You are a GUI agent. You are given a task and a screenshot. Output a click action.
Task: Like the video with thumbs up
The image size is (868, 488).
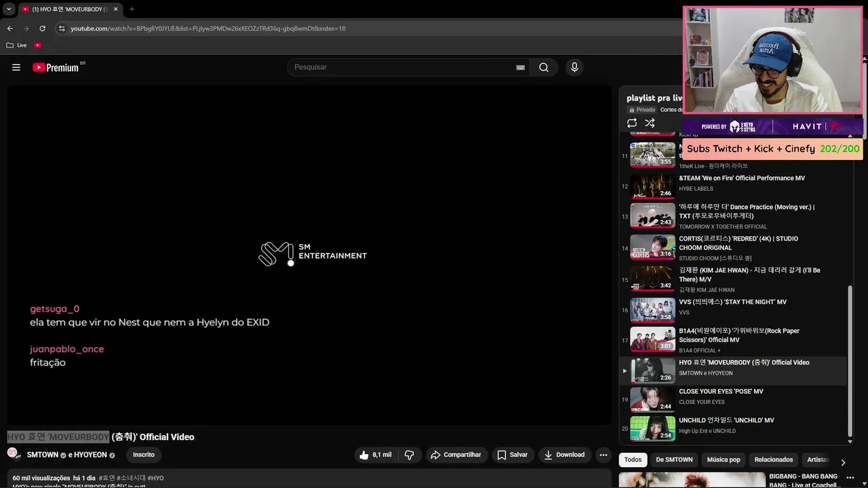click(374, 455)
